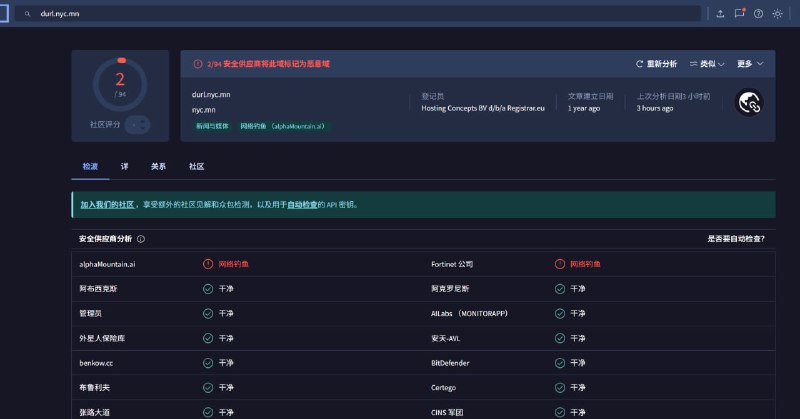Click the nyc.mn parent domain text
The image size is (800, 419).
(x=204, y=110)
